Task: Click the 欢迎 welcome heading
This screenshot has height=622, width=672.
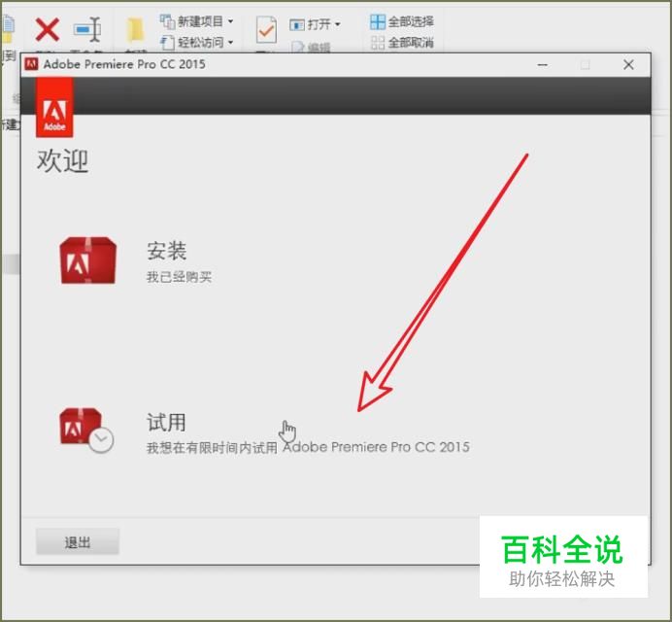Action: [62, 161]
